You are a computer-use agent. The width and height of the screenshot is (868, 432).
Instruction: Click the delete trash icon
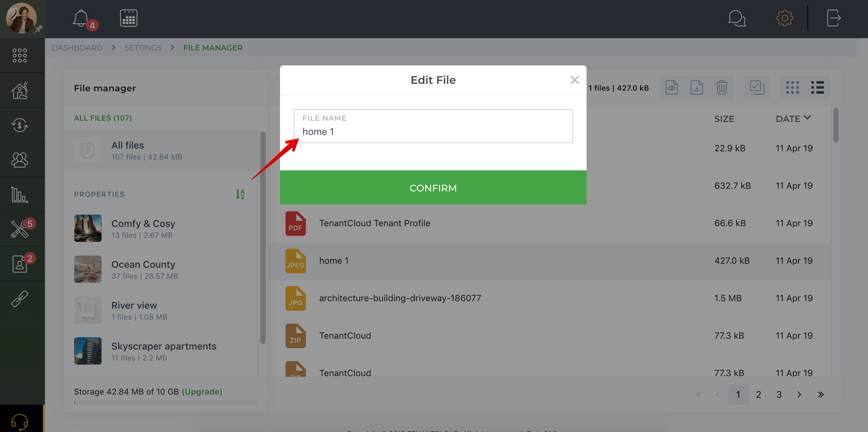pos(722,88)
